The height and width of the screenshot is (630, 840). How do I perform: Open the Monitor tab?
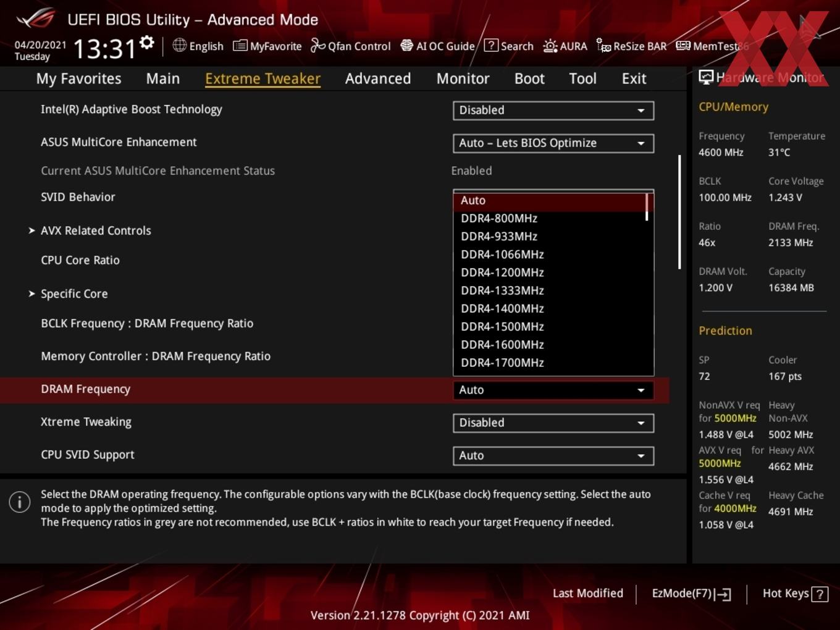(463, 79)
